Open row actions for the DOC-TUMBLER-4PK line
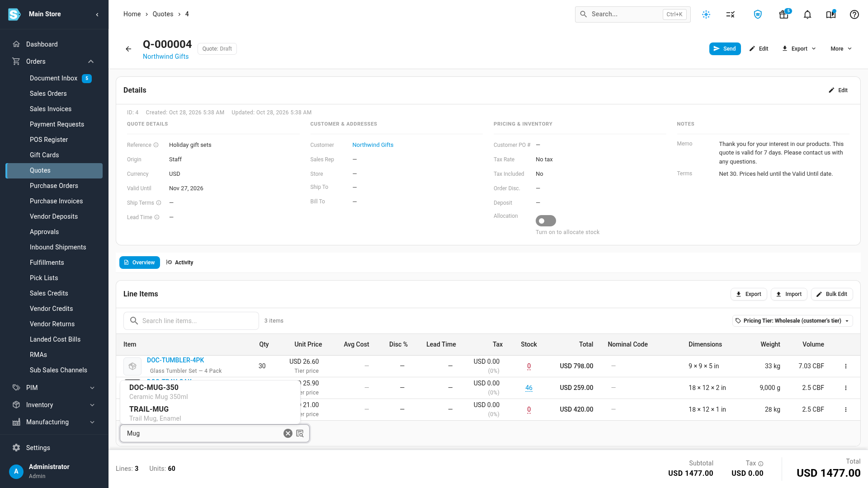This screenshot has height=488, width=868. (x=846, y=366)
